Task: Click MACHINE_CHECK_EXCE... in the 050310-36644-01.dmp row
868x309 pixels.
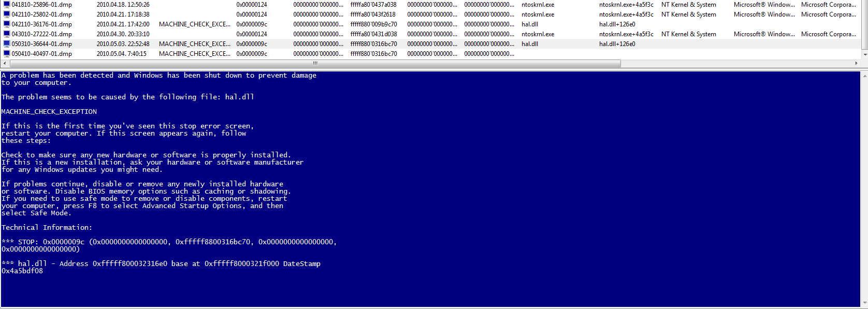Action: [x=195, y=44]
